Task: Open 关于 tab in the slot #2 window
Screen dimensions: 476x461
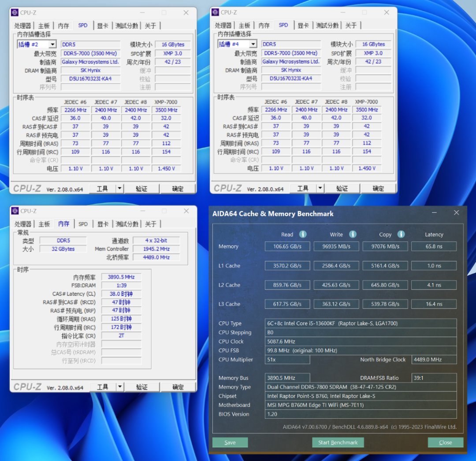Action: (150, 26)
